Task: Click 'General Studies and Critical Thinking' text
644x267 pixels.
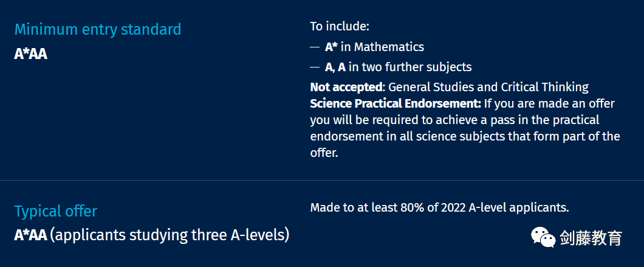Action: pos(488,87)
